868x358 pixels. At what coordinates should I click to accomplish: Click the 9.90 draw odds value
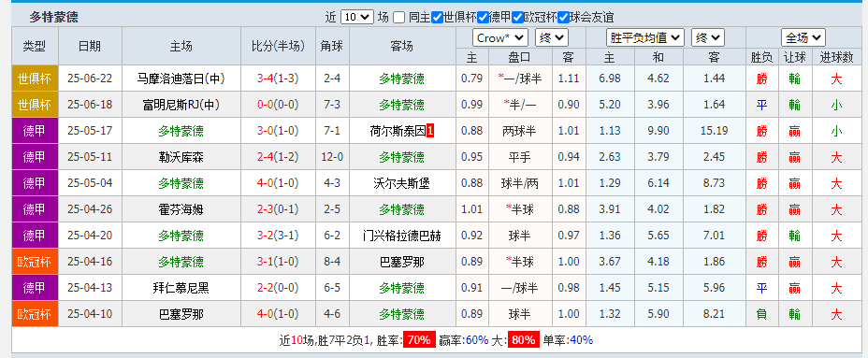pyautogui.click(x=658, y=131)
